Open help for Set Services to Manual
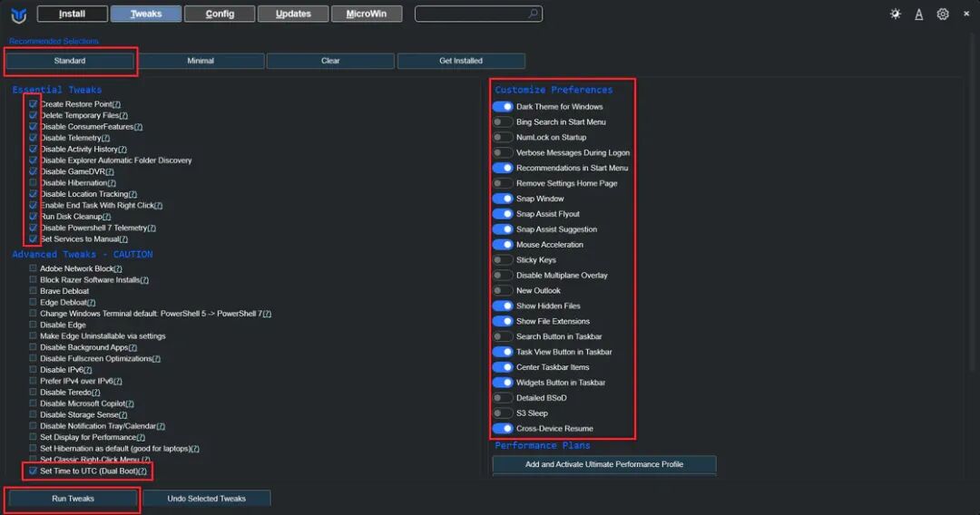This screenshot has height=515, width=980. click(x=123, y=239)
